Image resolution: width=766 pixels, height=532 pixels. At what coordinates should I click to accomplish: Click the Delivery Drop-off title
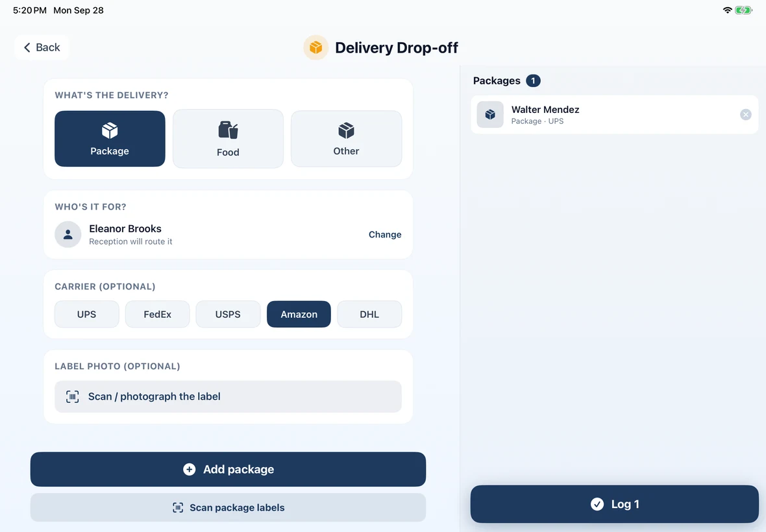point(396,48)
